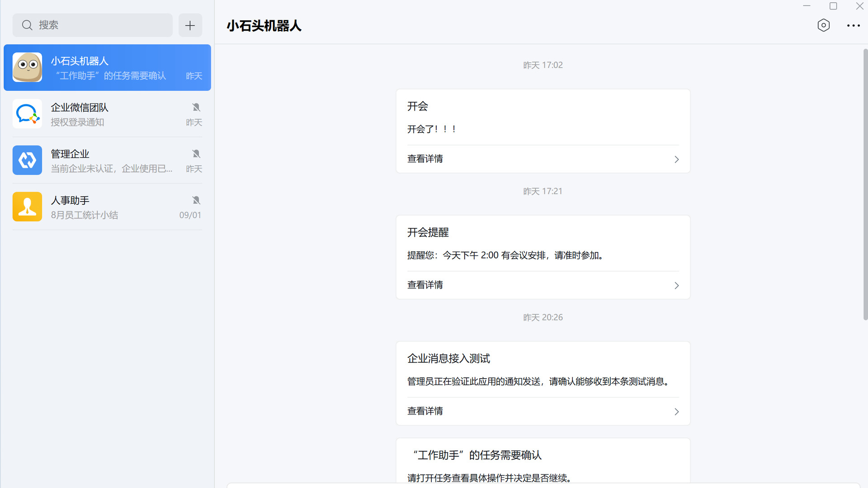Open 查看详情 on the 开会 card
868x488 pixels.
(x=425, y=159)
